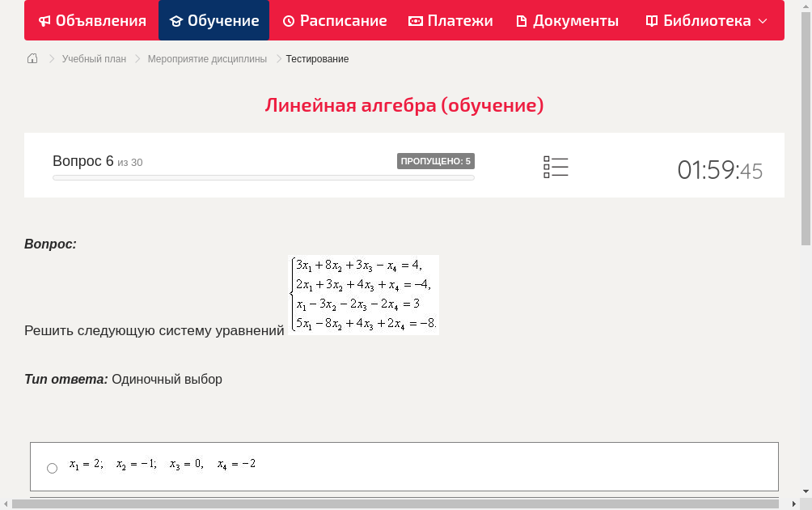The height and width of the screenshot is (510, 812).
Task: Click the Тестирование breadcrumb entry
Action: click(x=316, y=58)
